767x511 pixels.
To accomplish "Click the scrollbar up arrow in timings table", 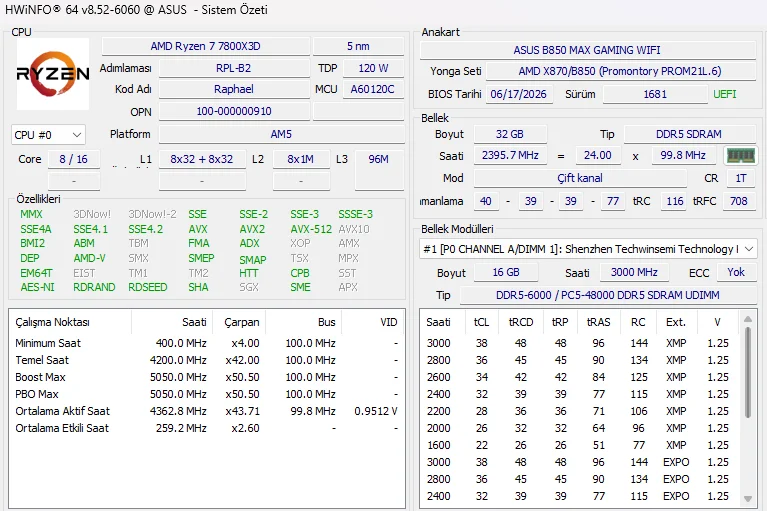I will 747,319.
